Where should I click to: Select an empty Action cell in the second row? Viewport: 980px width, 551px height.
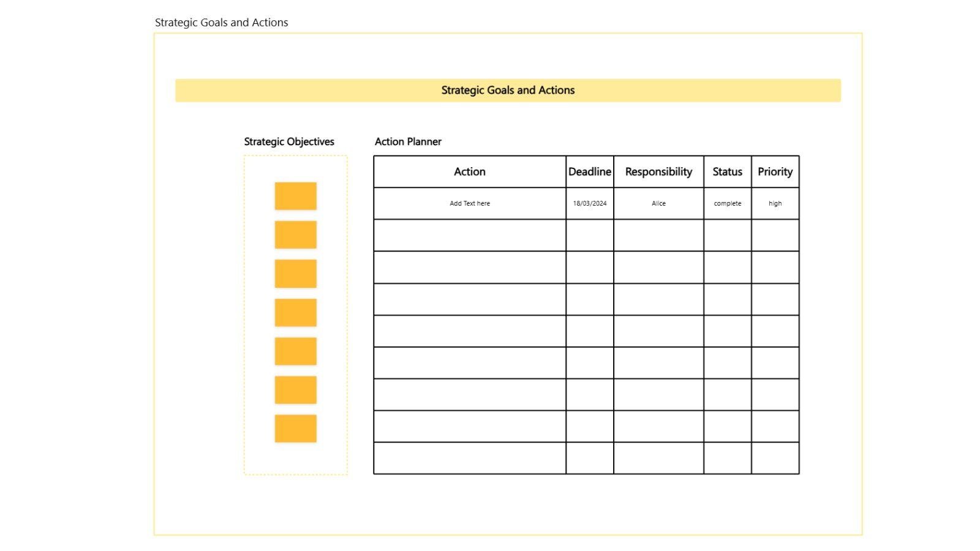(469, 235)
